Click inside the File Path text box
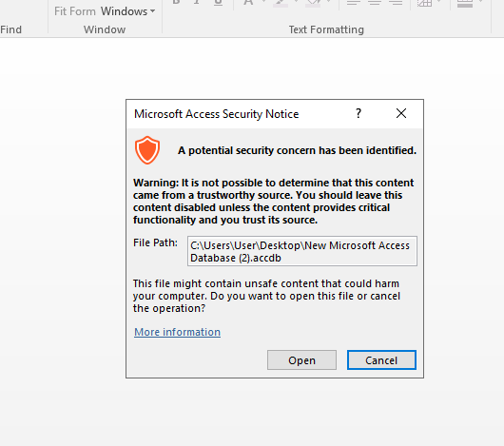 tap(302, 251)
